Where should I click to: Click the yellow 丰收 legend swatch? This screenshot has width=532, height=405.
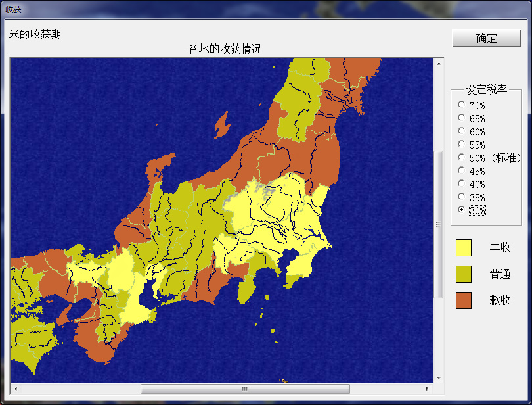464,248
